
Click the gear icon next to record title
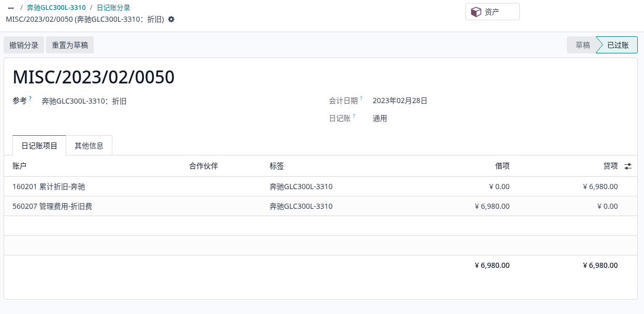(x=171, y=19)
